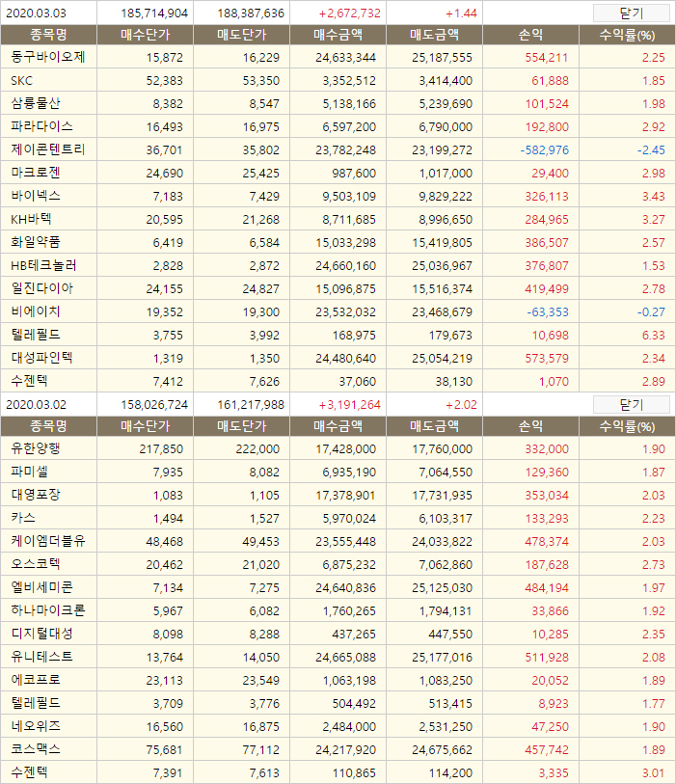Click the 유한양행 stock name
Image resolution: width=676 pixels, height=784 pixels.
[x=36, y=448]
